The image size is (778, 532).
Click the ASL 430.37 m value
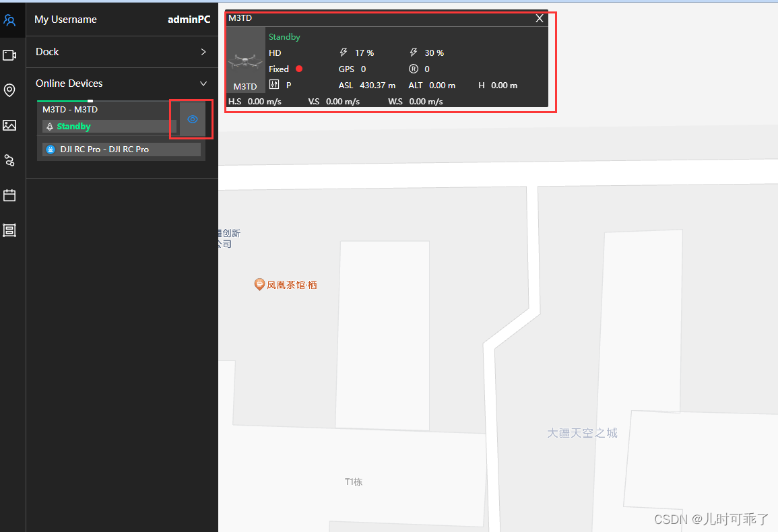(378, 86)
